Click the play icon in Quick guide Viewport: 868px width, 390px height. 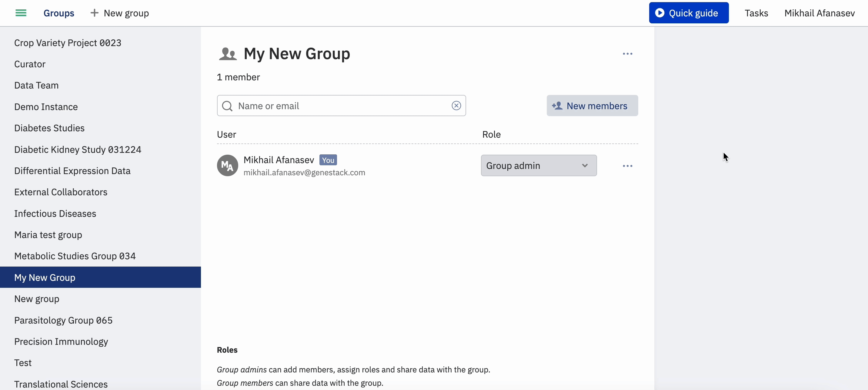(x=659, y=13)
